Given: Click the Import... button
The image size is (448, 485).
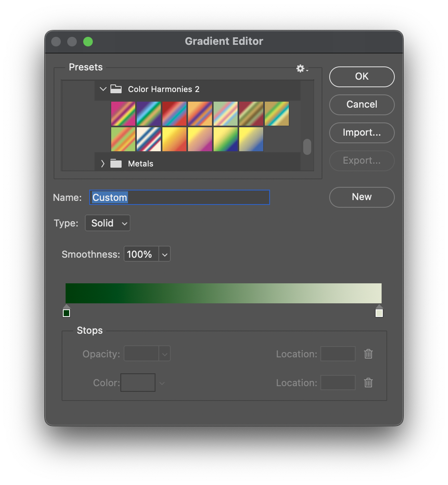Looking at the screenshot, I should click(x=362, y=133).
